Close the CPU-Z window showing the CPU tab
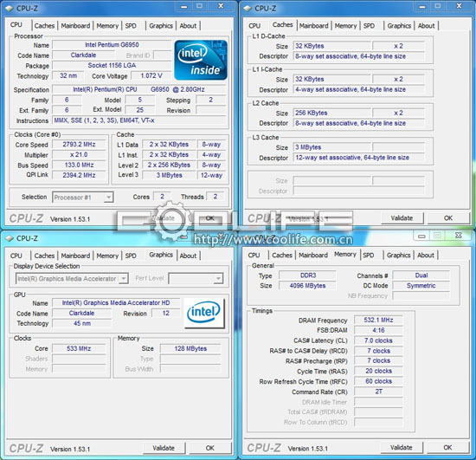The width and height of the screenshot is (476, 460). pos(221,6)
